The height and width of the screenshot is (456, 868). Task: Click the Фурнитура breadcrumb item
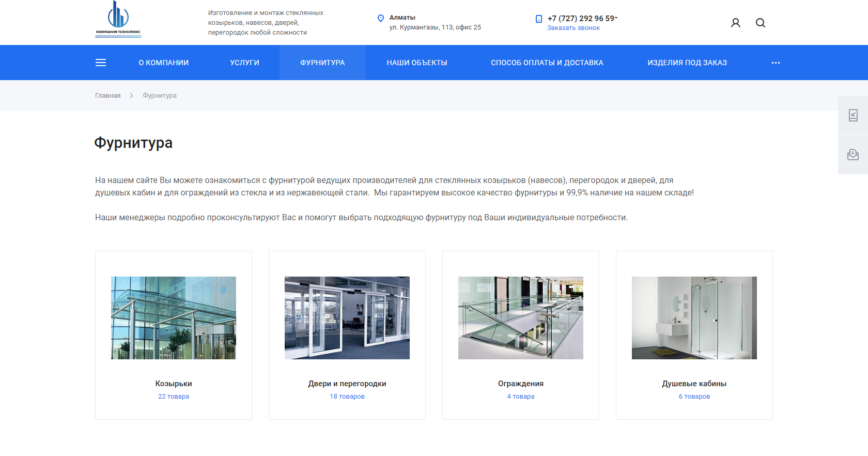160,96
